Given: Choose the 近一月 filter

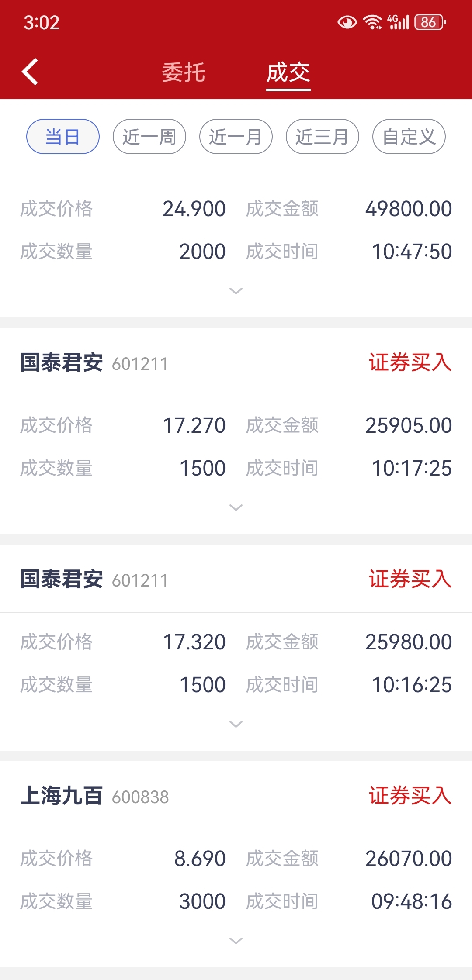Looking at the screenshot, I should [x=236, y=137].
